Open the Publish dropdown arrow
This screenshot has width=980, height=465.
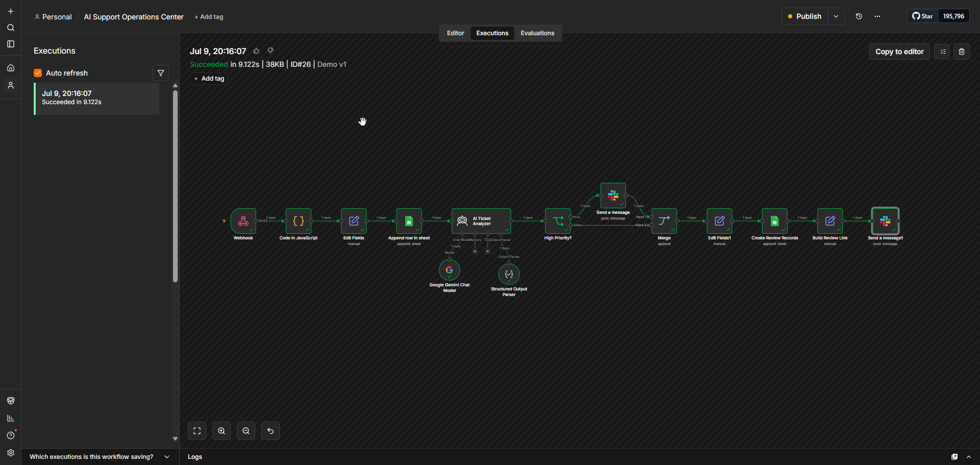point(836,16)
